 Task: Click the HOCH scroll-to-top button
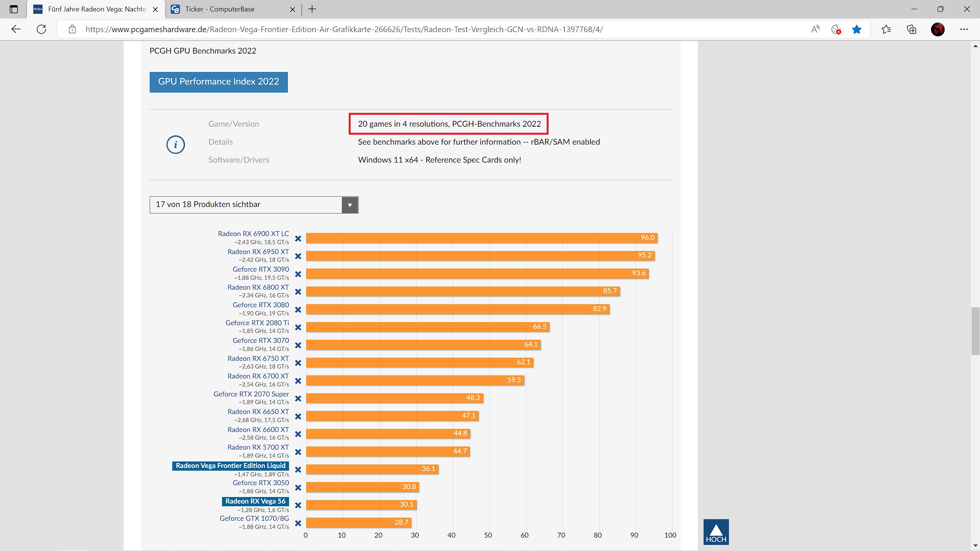716,532
